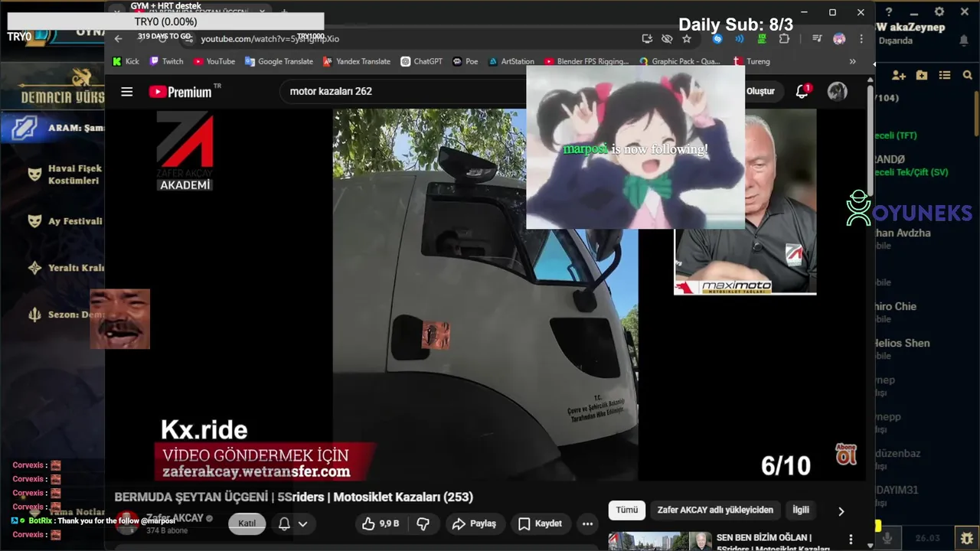980x551 pixels.
Task: Change League friends list view options
Action: [945, 75]
